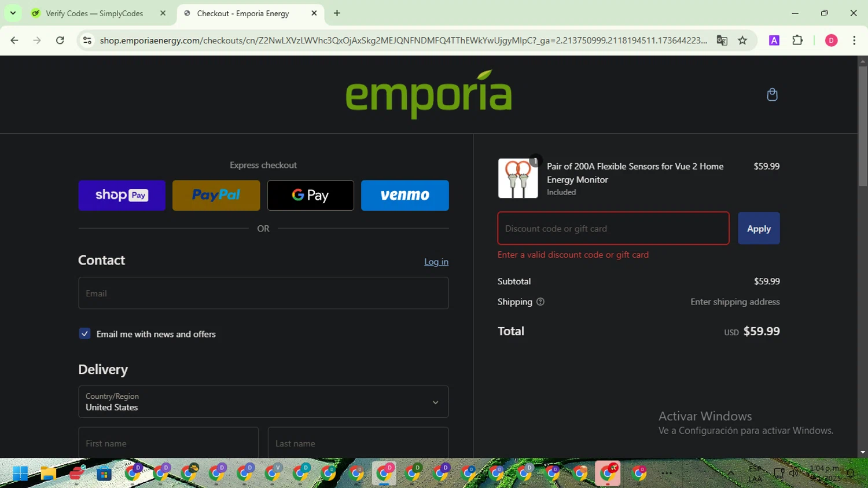Open Microsoft Store from the taskbar
Image resolution: width=868 pixels, height=488 pixels.
click(x=104, y=474)
